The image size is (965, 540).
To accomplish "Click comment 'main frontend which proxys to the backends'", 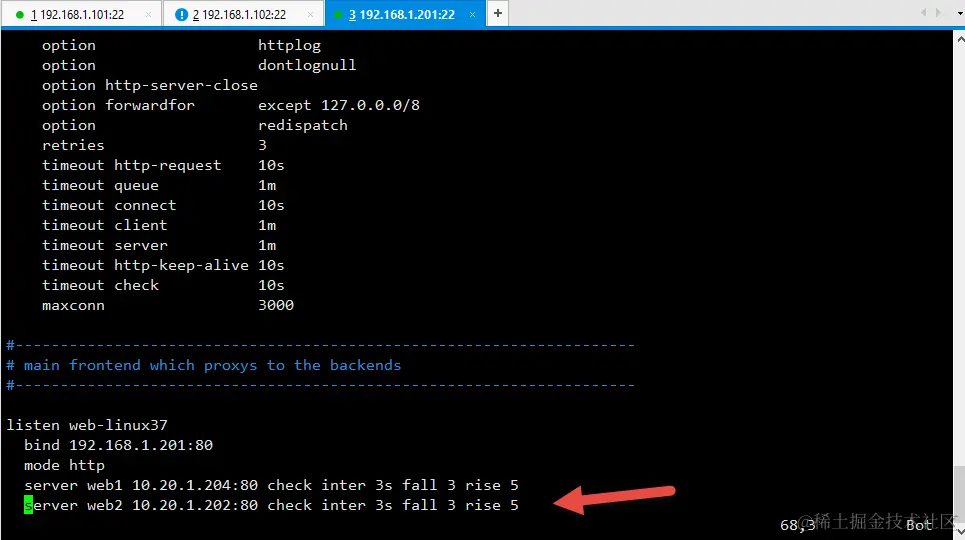I will click(x=204, y=365).
